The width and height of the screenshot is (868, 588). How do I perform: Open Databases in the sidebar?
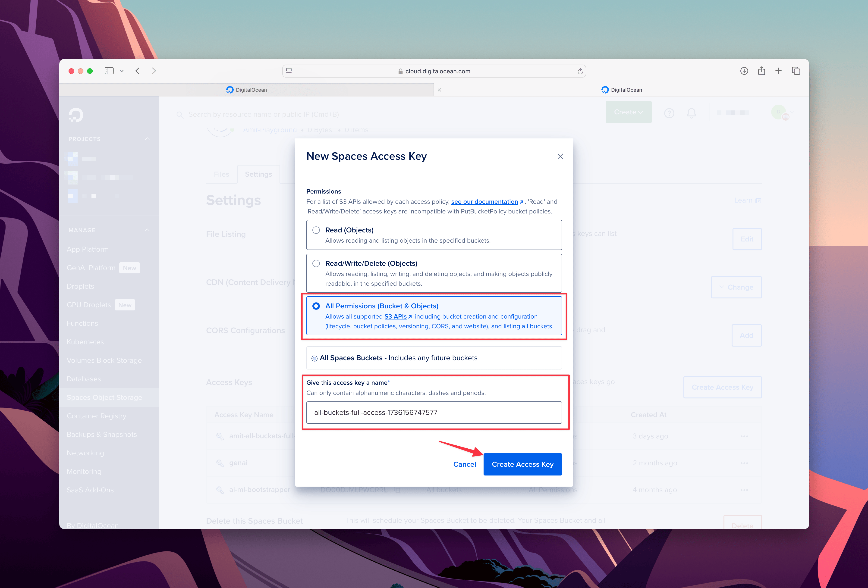[x=84, y=379]
